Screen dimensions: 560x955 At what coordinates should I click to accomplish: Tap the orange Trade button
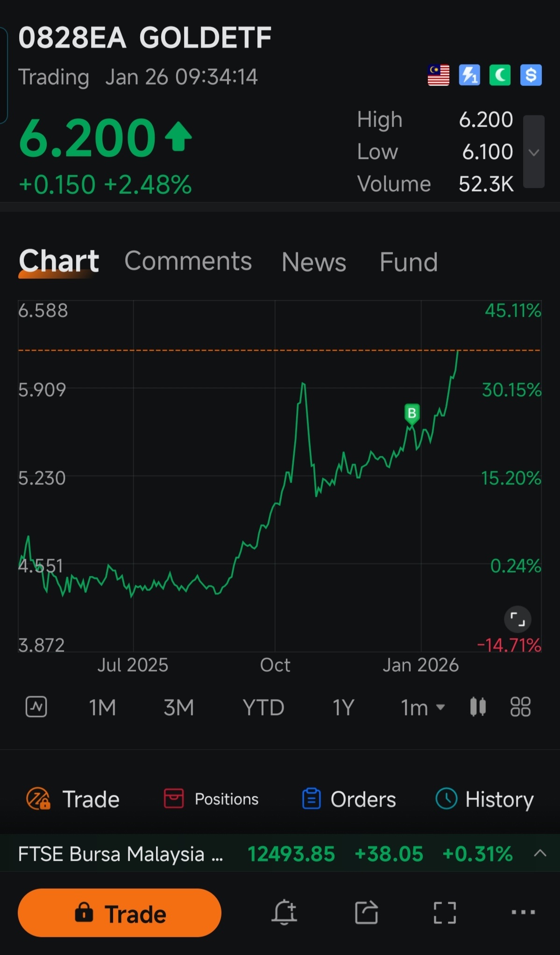click(x=120, y=913)
